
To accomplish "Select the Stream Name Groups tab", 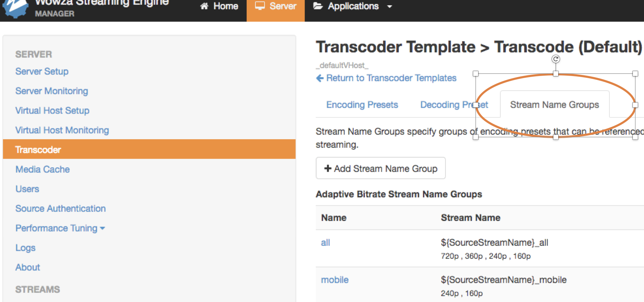I will click(x=554, y=105).
